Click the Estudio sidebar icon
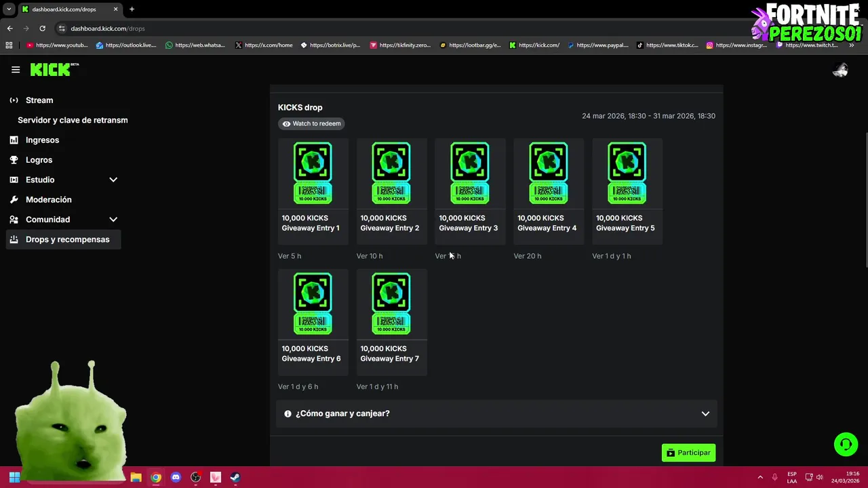The image size is (868, 488). click(14, 180)
